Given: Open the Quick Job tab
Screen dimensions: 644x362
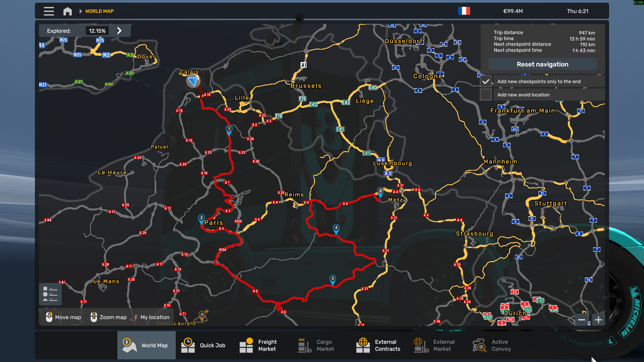Looking at the screenshot, I should pyautogui.click(x=205, y=345).
